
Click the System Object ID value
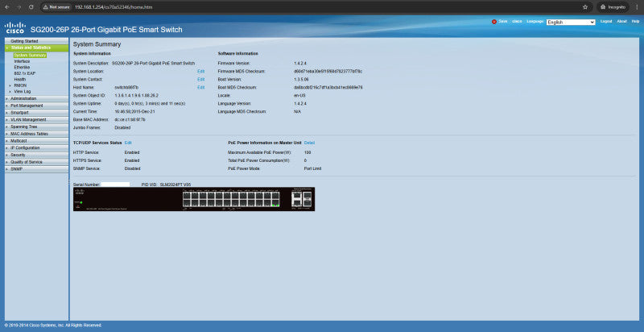(x=136, y=95)
